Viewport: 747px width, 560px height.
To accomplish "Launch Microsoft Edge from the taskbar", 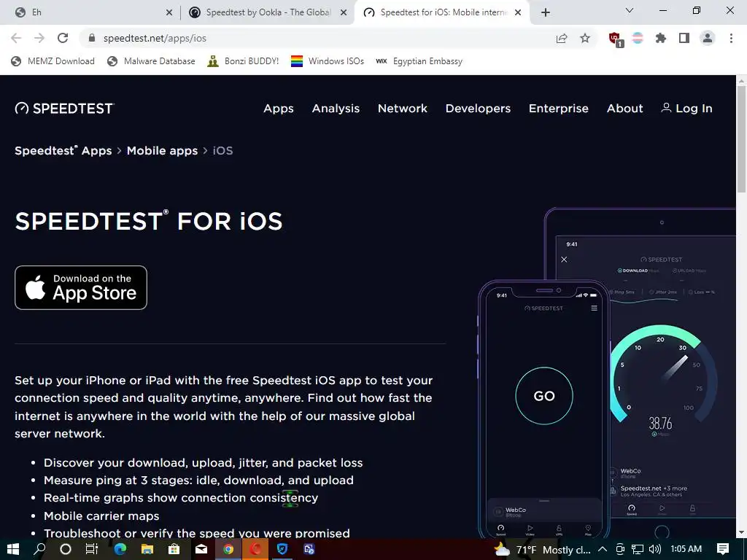I will pyautogui.click(x=120, y=549).
